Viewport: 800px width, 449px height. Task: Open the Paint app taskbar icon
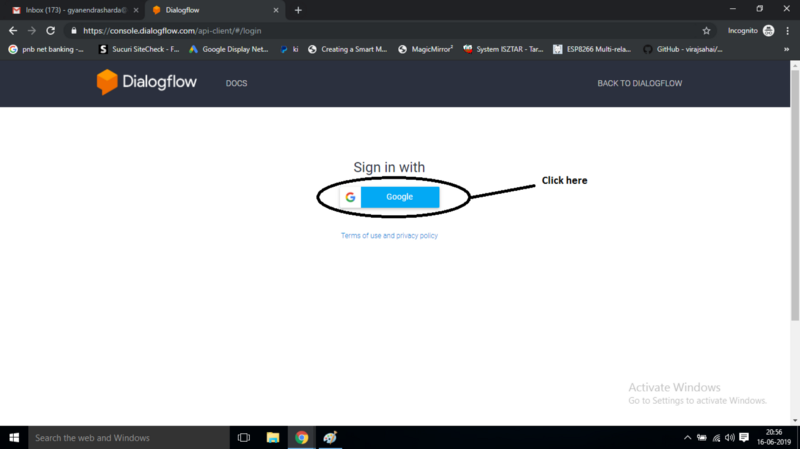tap(330, 438)
